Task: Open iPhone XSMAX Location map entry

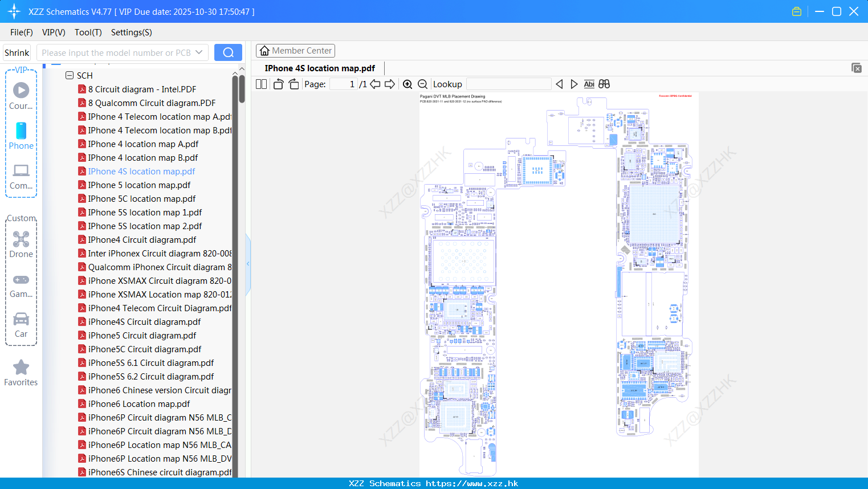Action: [160, 294]
